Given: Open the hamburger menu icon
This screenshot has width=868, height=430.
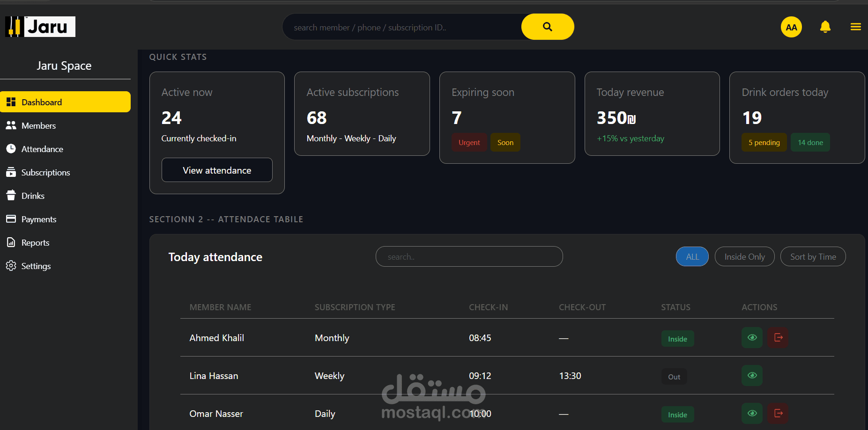Looking at the screenshot, I should coord(855,27).
